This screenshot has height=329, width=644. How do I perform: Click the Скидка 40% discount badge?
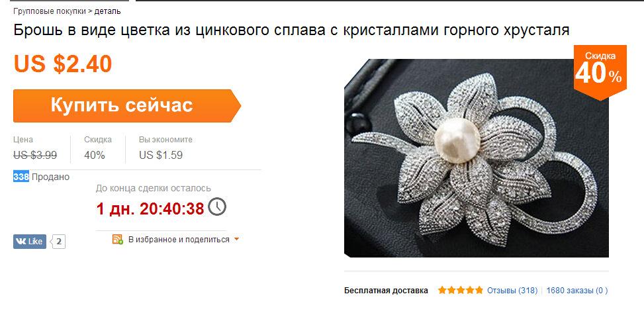click(600, 71)
